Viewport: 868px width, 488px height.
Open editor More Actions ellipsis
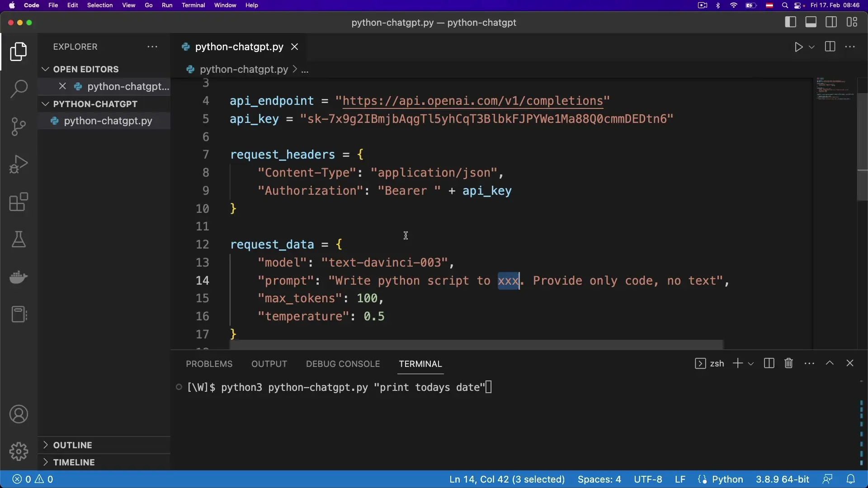(850, 47)
